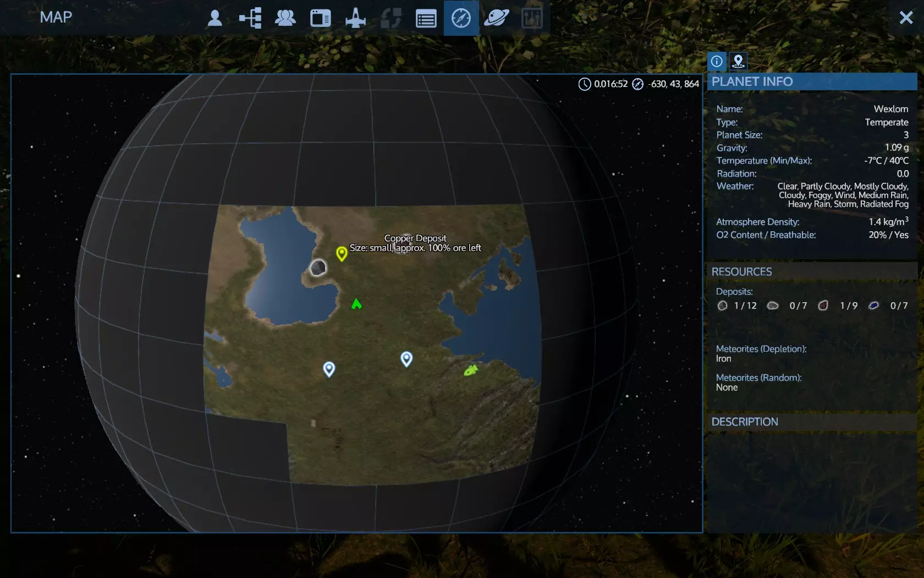
Task: Click the gravity value 1.09 g
Action: click(897, 148)
